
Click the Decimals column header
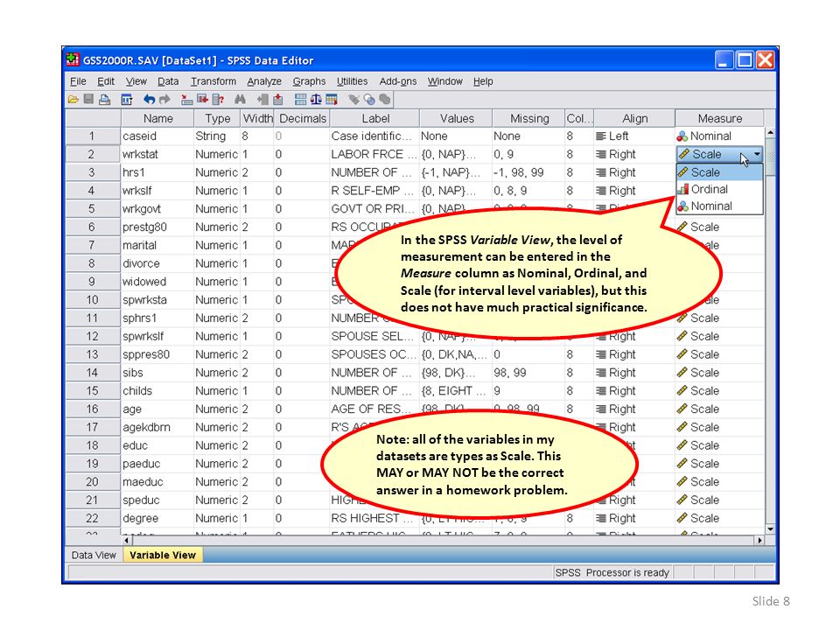click(x=303, y=118)
